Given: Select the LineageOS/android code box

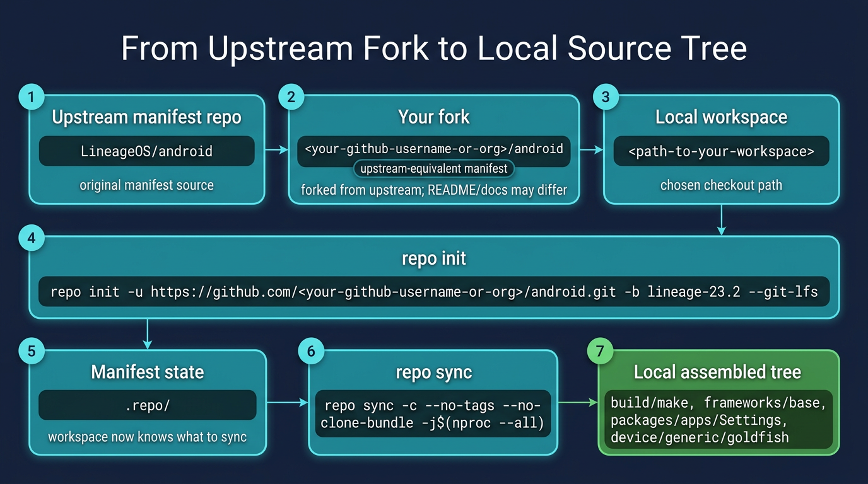Looking at the screenshot, I should [146, 151].
